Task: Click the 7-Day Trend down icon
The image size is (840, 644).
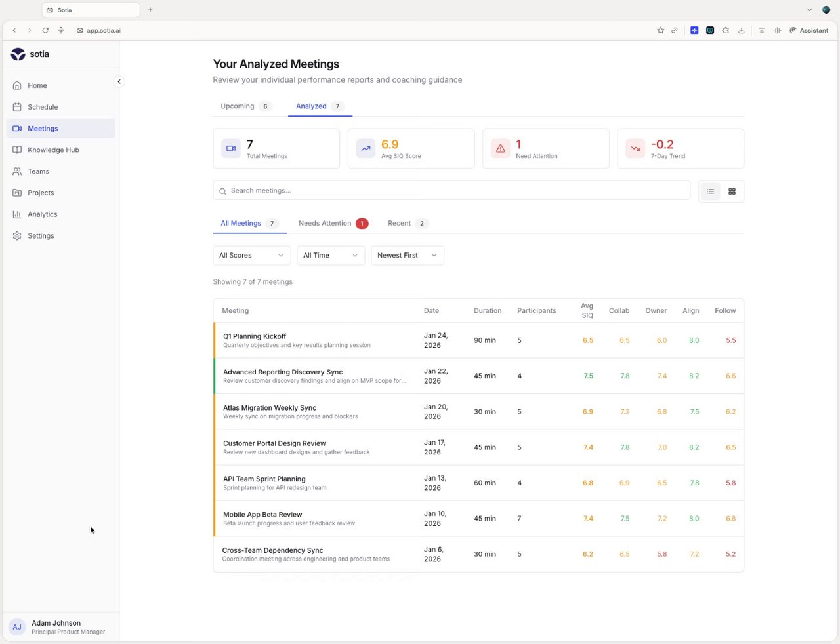Action: pos(635,148)
